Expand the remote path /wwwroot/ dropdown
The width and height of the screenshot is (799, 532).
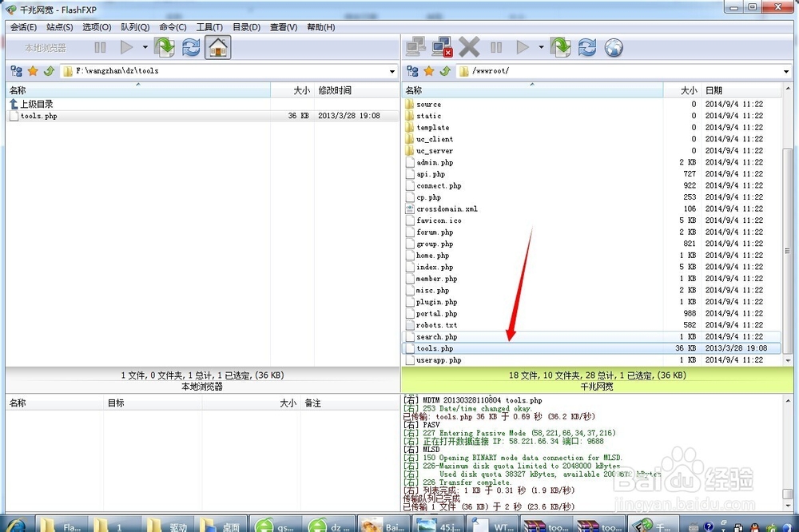click(786, 71)
